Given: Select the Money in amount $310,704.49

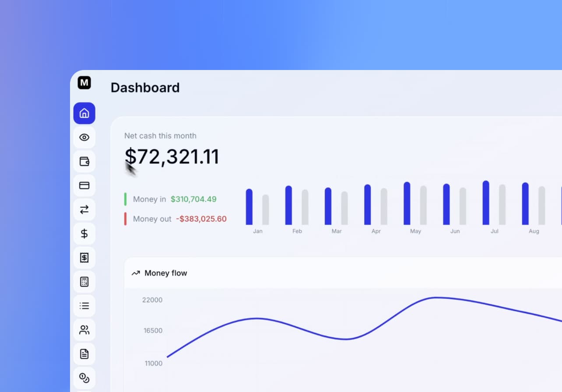Looking at the screenshot, I should coord(194,199).
